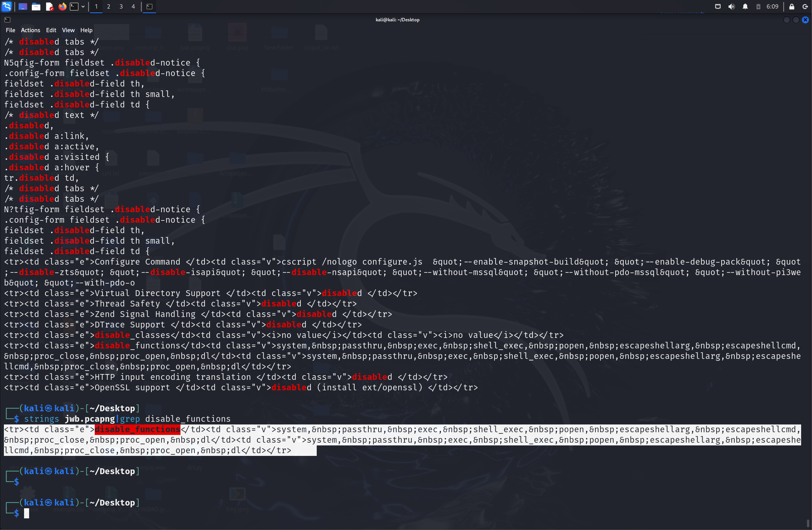Image resolution: width=812 pixels, height=530 pixels.
Task: Launch the text editor from the panel
Action: (49, 7)
